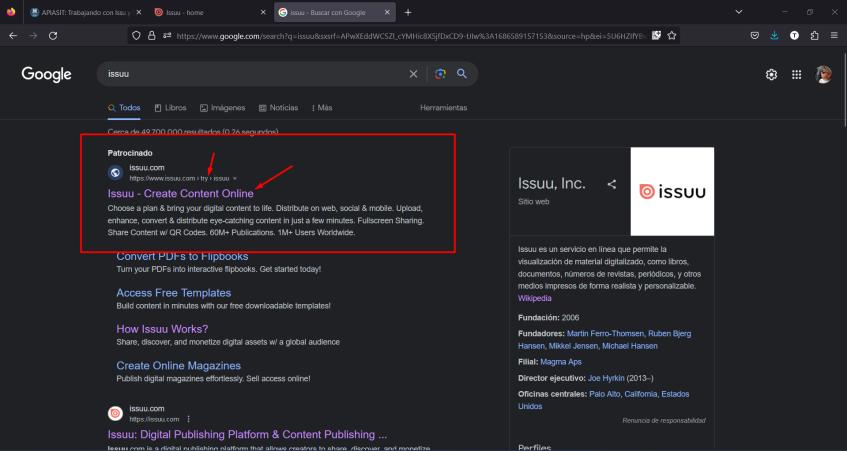Click the browser address bar URL

[x=411, y=36]
